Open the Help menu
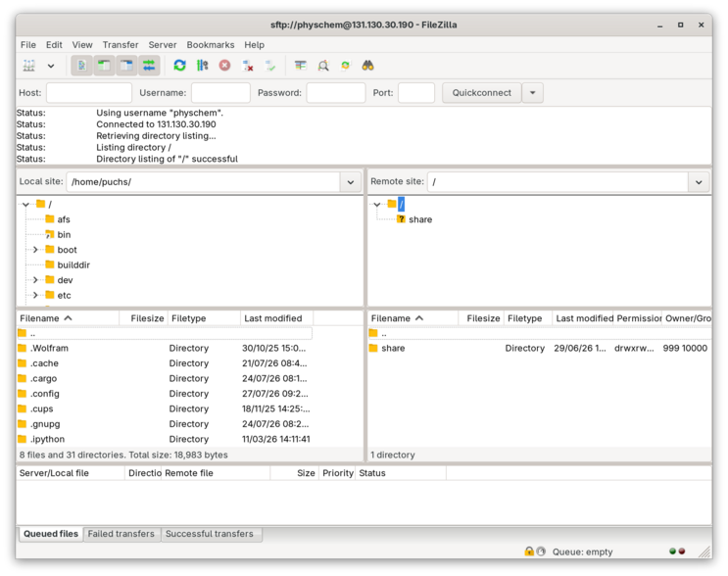 click(255, 44)
